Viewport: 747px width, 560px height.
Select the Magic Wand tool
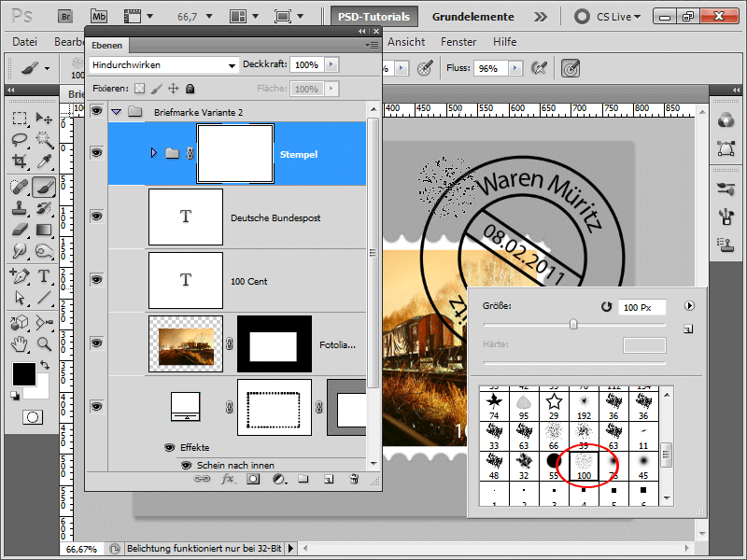44,140
